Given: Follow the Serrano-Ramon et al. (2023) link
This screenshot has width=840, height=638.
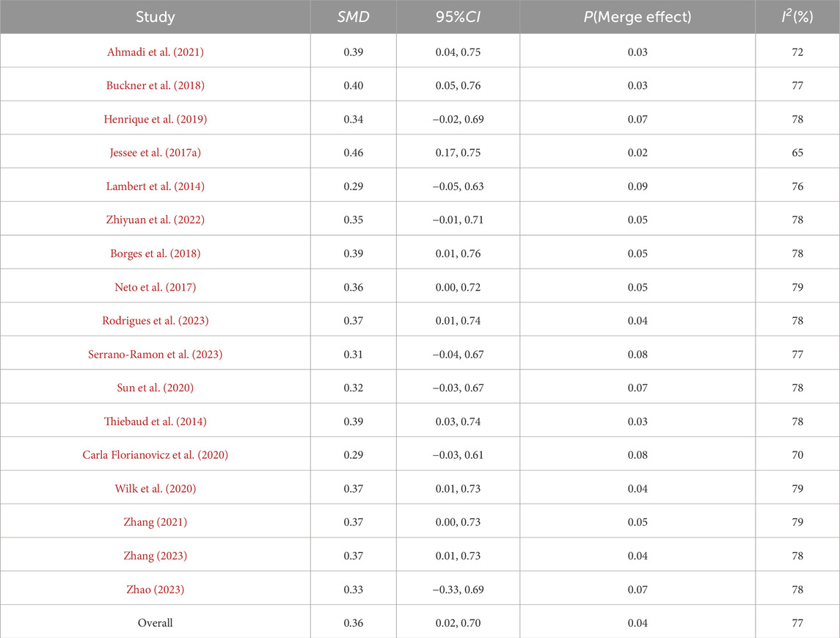Looking at the screenshot, I should [156, 355].
